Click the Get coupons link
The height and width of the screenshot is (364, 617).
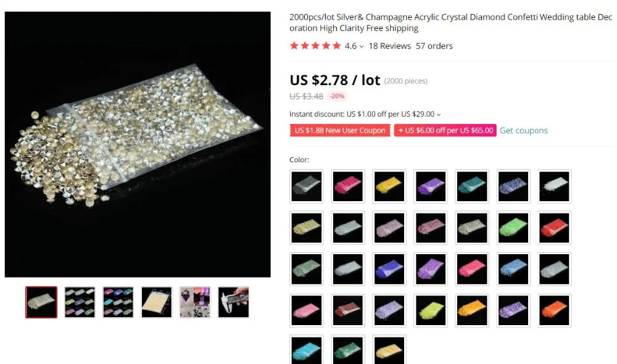[x=523, y=131]
